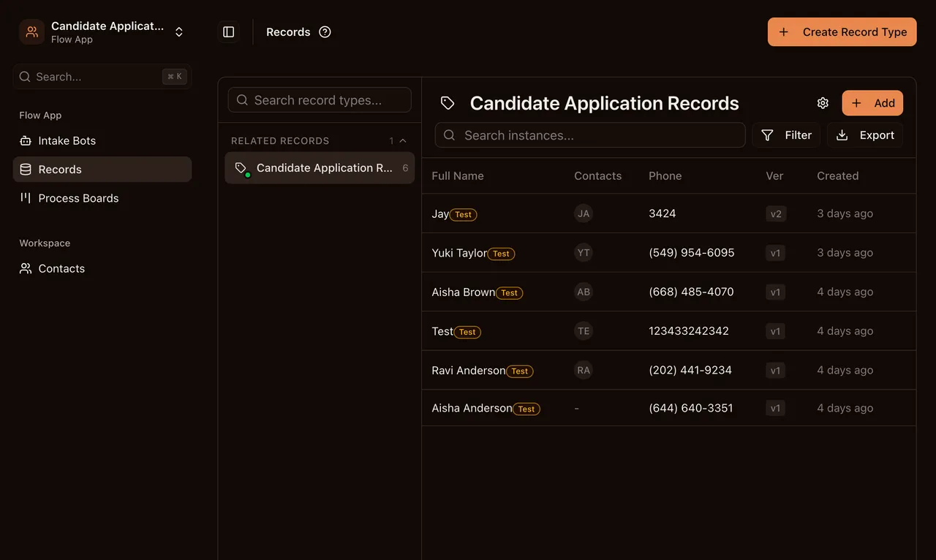Click the Create Record Type button
Image resolution: width=936 pixels, height=560 pixels.
pos(842,31)
